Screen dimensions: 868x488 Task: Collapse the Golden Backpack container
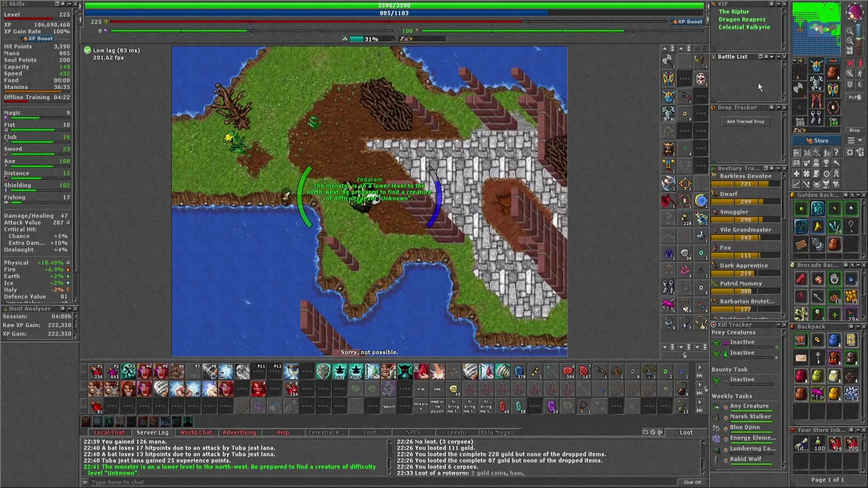click(x=858, y=195)
